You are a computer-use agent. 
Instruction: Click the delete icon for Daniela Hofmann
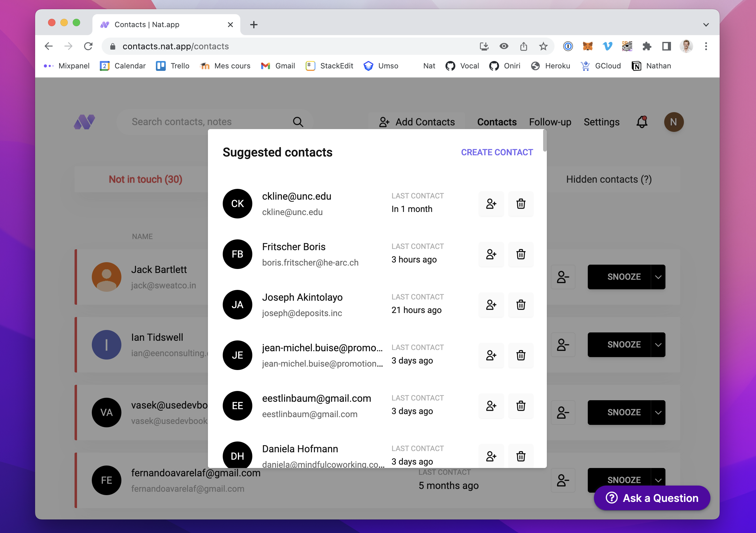pyautogui.click(x=520, y=455)
